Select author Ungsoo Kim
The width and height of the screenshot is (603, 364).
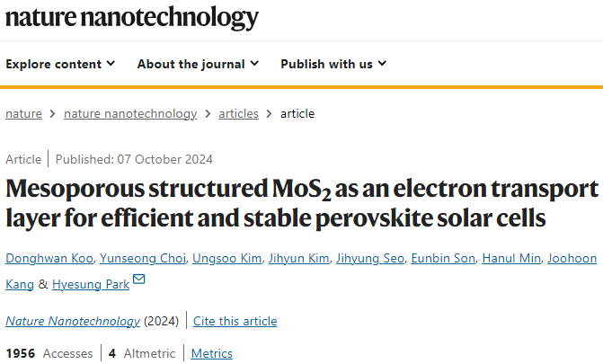(x=226, y=258)
